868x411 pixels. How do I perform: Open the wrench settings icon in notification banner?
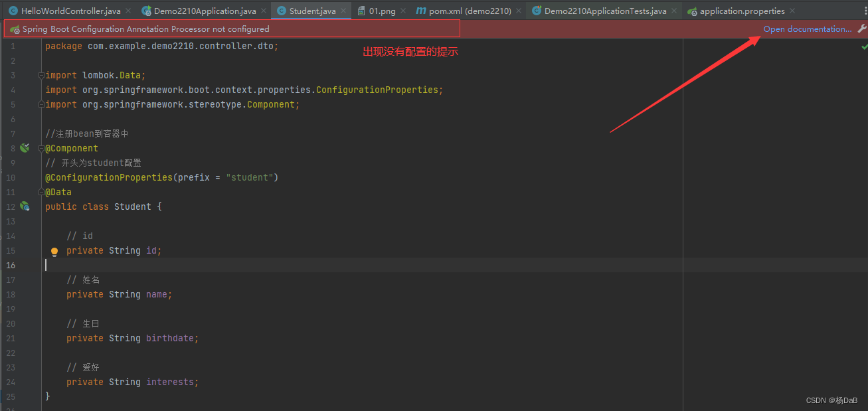click(861, 29)
